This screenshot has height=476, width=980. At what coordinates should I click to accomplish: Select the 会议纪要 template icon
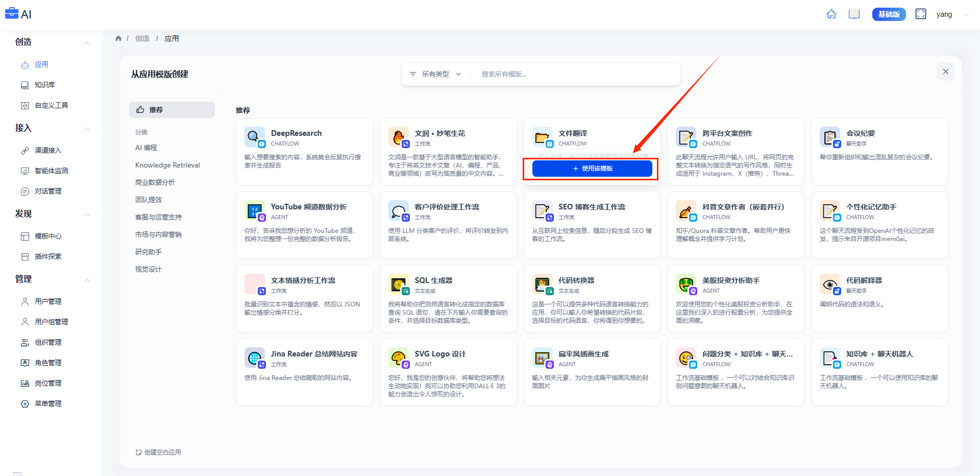point(829,136)
